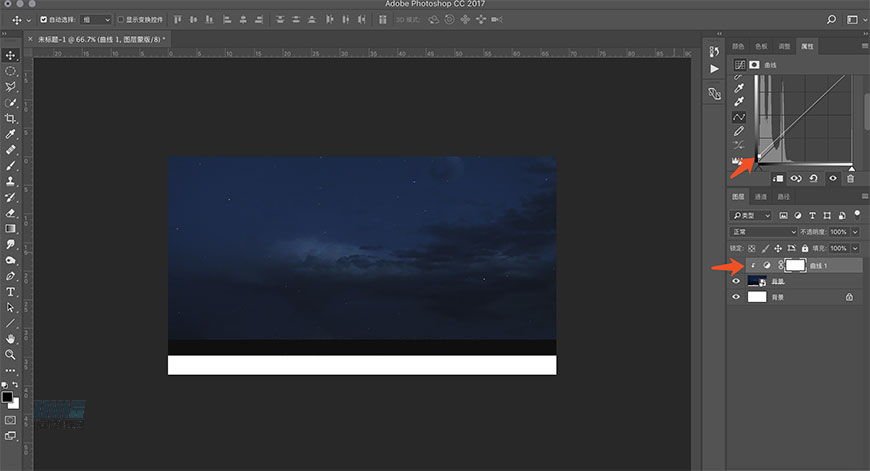
Task: Open the Edit Toolbar three-dots button
Action: point(11,370)
